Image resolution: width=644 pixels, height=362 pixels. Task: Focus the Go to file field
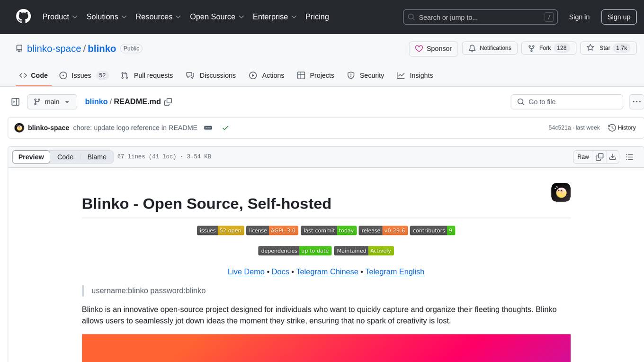pos(567,102)
